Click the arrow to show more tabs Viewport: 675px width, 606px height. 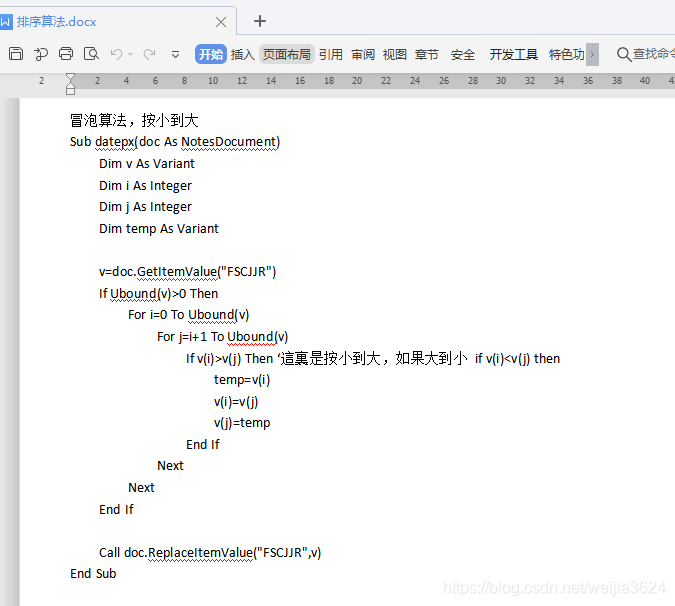point(592,55)
